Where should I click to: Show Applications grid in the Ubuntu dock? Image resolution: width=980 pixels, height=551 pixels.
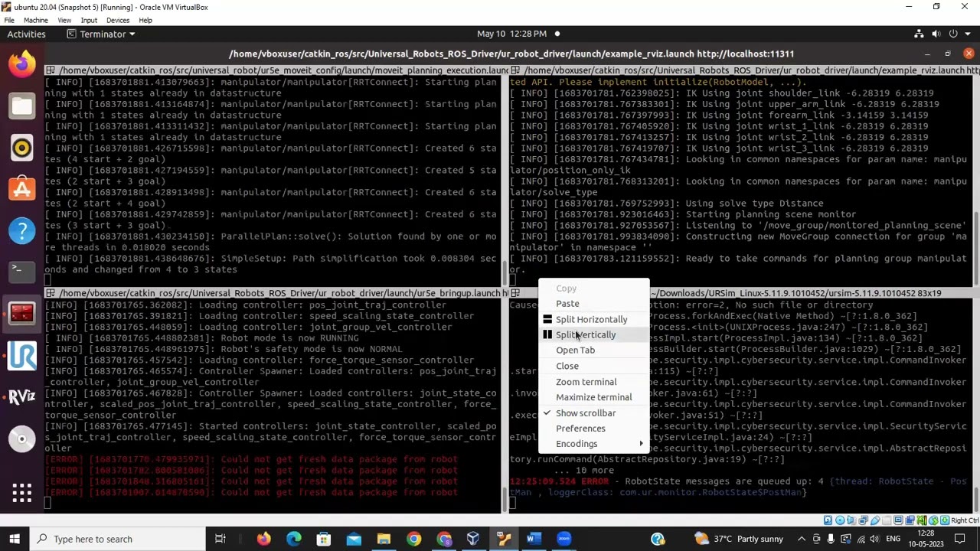pos(21,494)
